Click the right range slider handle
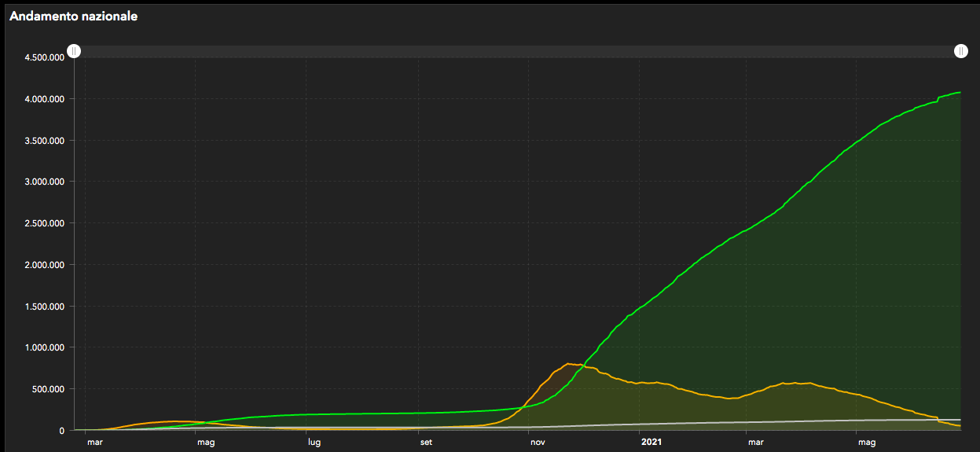This screenshot has width=980, height=452. [x=960, y=51]
